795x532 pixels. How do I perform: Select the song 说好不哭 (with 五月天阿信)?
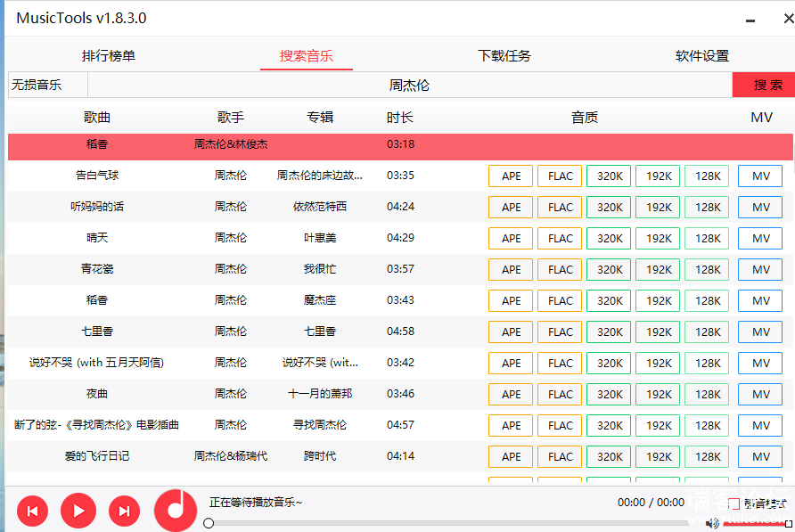tap(96, 363)
